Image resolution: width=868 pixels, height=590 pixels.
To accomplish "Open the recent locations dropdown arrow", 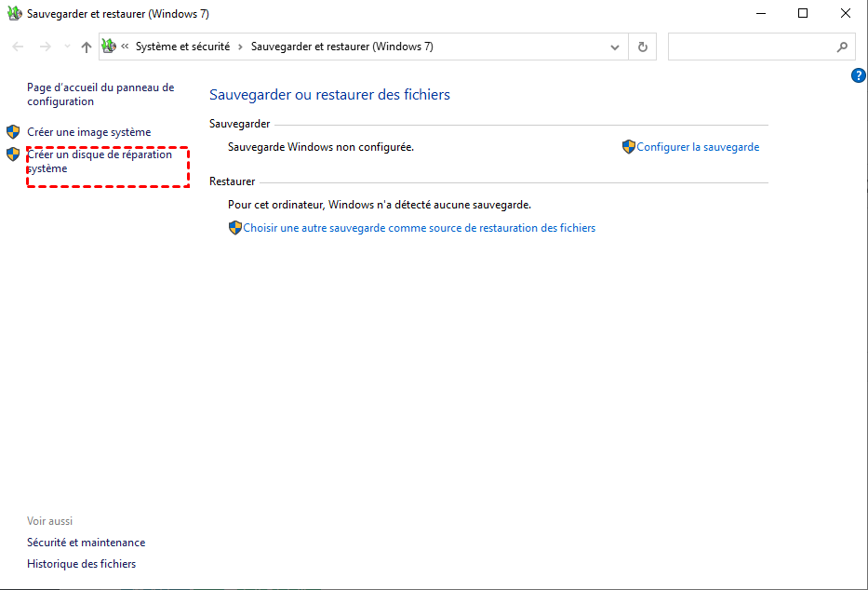I will [67, 47].
